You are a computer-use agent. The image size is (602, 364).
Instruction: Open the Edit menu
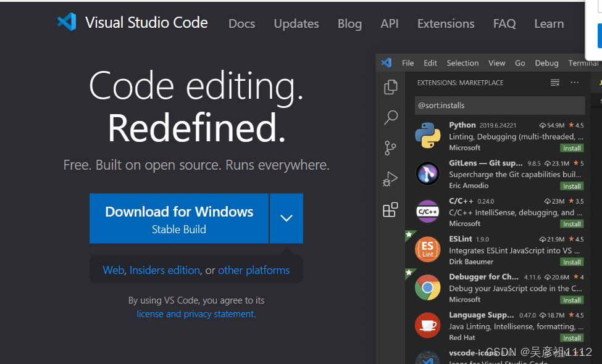coord(430,63)
